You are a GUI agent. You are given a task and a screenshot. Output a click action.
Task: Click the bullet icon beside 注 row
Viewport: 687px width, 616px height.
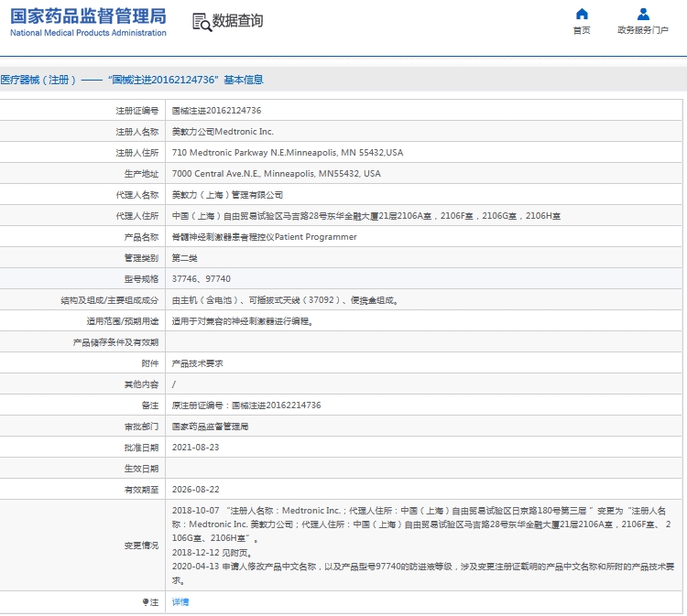(146, 602)
